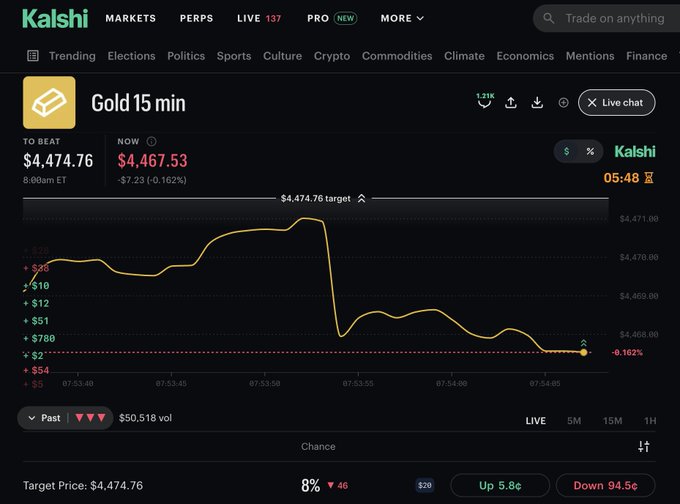Select the Finance category
Image resolution: width=680 pixels, height=504 pixels.
[646, 56]
